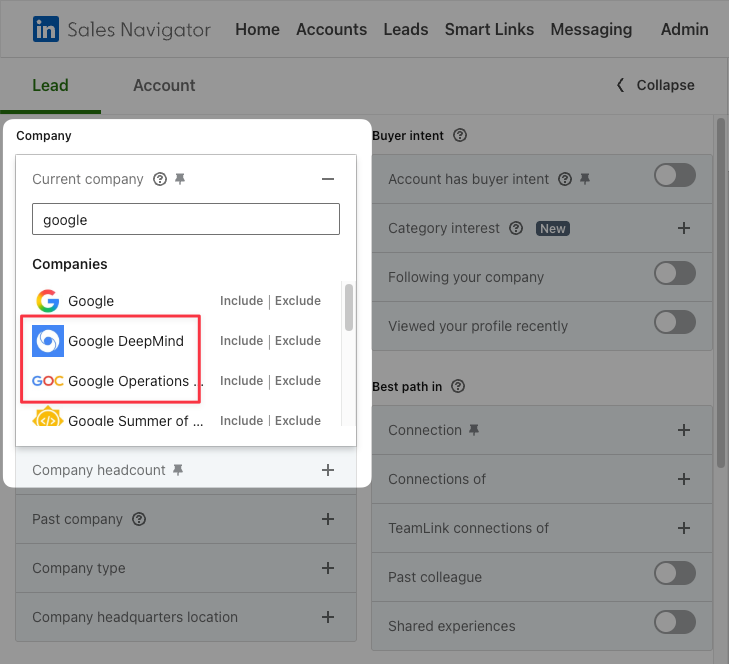The width and height of the screenshot is (729, 664).
Task: Switch to the Account tab
Action: point(164,86)
